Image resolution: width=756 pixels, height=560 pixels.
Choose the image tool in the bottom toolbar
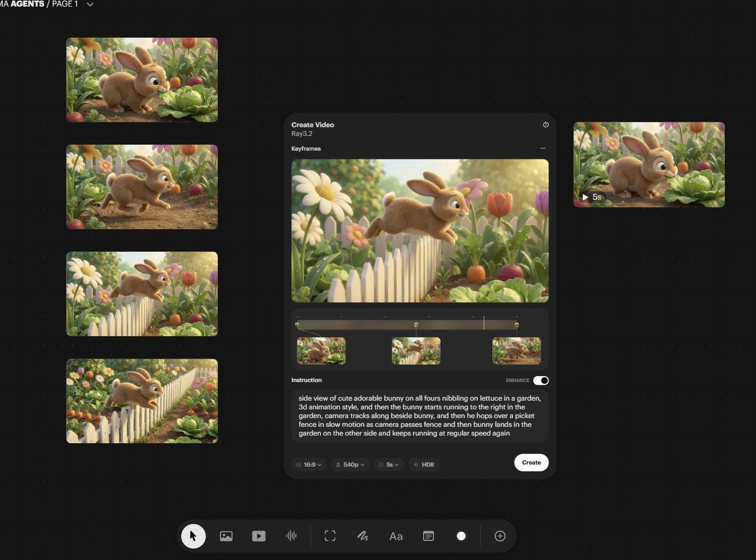pos(226,536)
